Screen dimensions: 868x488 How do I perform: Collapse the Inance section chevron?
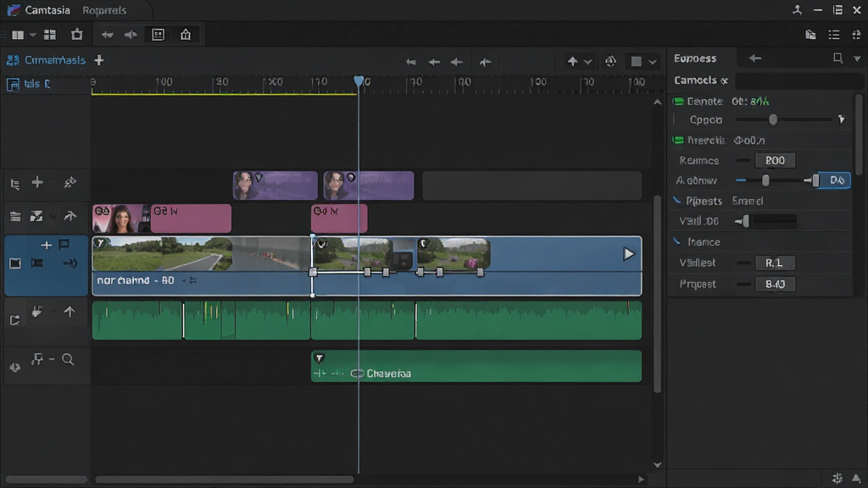pos(677,241)
